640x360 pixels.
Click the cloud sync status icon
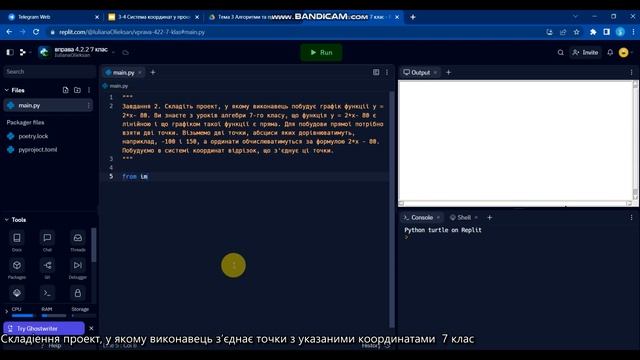click(125, 53)
